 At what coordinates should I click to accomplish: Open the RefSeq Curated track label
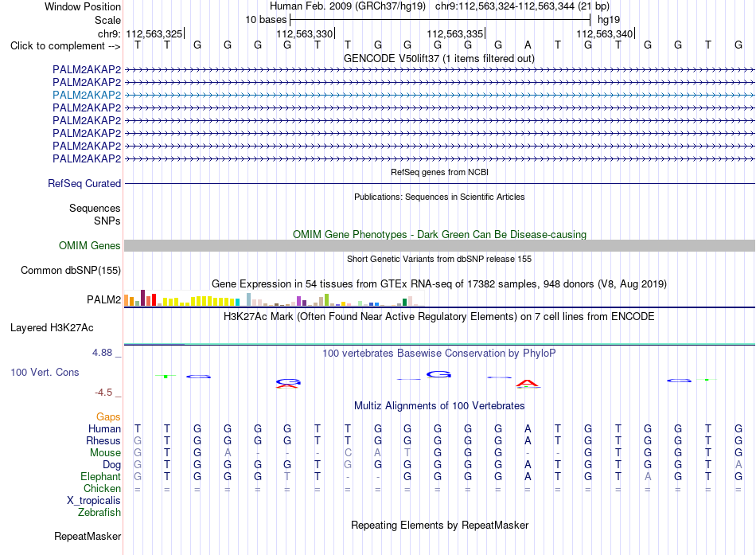coord(84,183)
